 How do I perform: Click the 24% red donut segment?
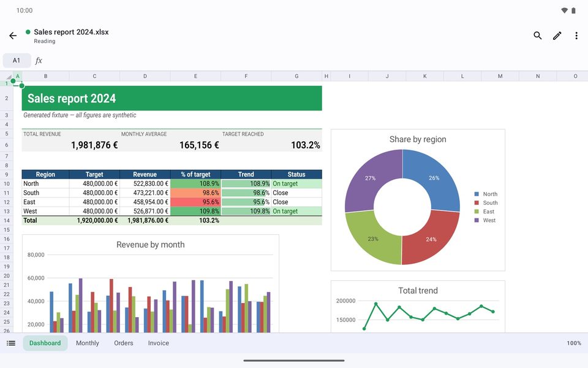[431, 240]
